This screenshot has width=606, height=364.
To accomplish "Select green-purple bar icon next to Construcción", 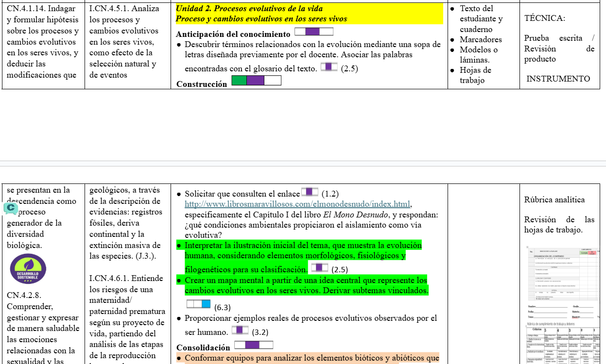I will tap(257, 81).
